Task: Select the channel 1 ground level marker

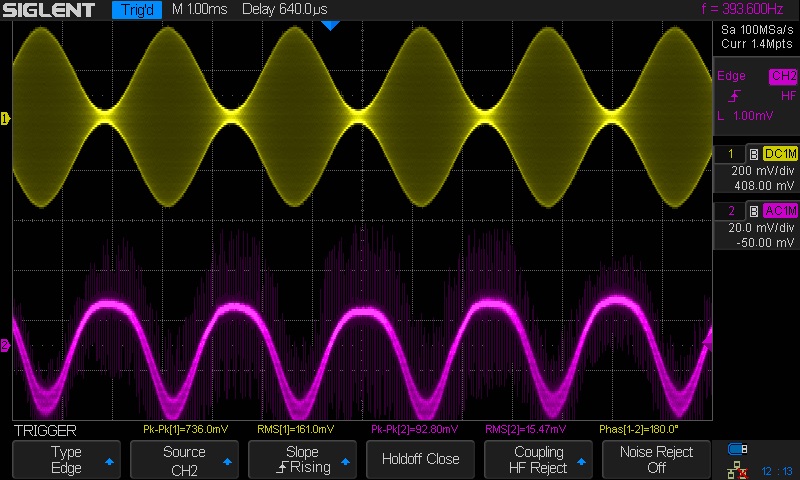Action: (x=5, y=118)
